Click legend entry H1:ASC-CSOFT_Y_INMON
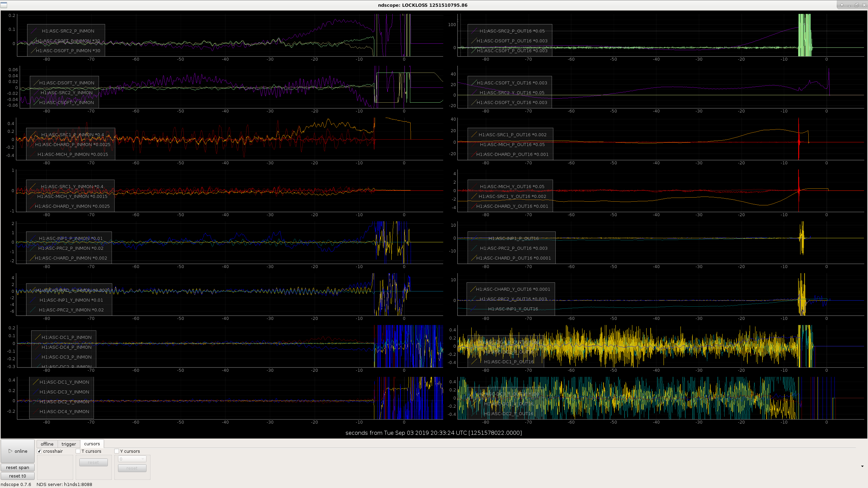Image resolution: width=868 pixels, height=488 pixels. (x=67, y=102)
